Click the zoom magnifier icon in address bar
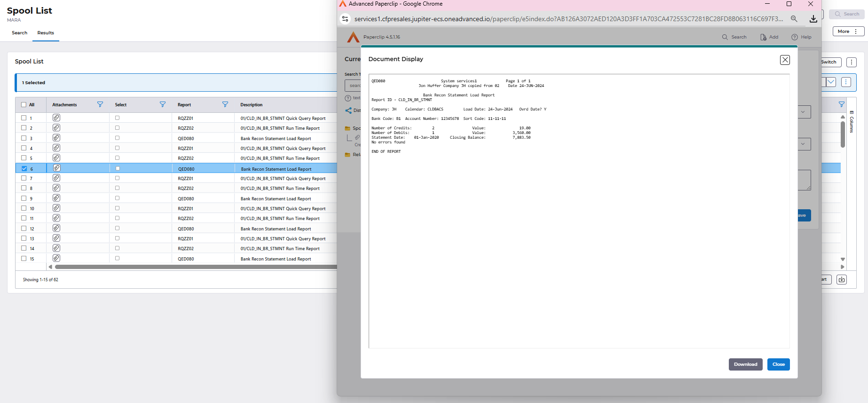This screenshot has height=403, width=868. [x=794, y=19]
